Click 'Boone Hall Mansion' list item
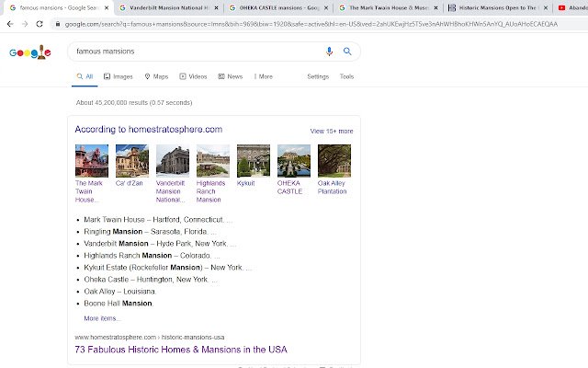The width and height of the screenshot is (588, 368). [119, 304]
